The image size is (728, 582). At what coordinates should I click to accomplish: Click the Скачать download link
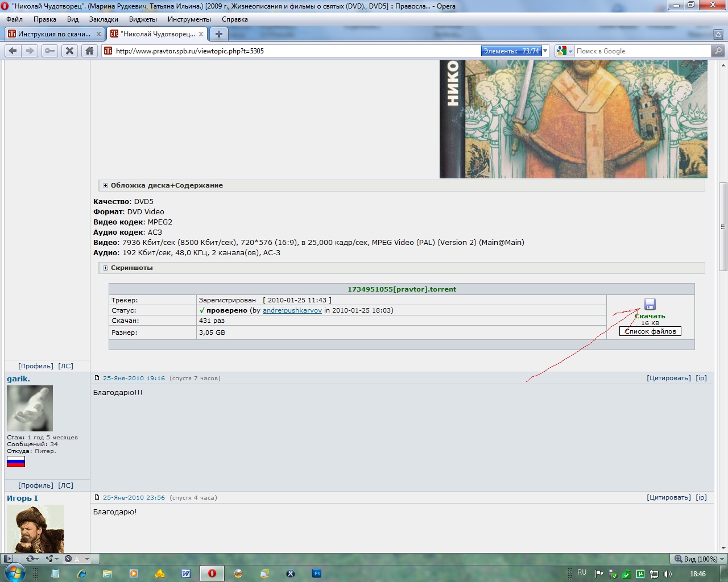(650, 316)
